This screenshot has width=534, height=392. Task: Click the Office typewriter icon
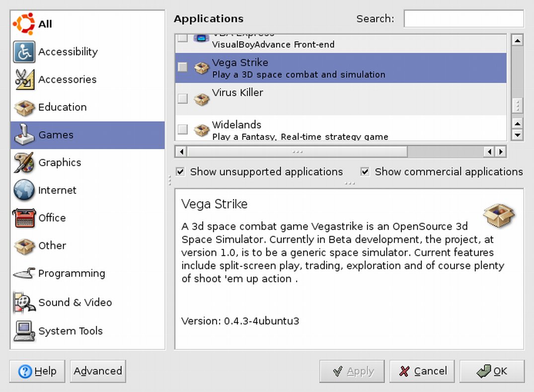(24, 218)
